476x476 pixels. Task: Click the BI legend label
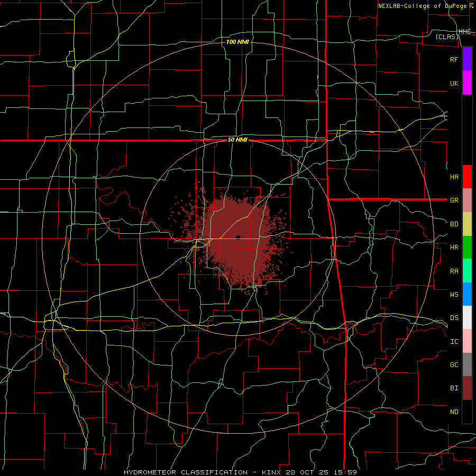[x=454, y=388]
